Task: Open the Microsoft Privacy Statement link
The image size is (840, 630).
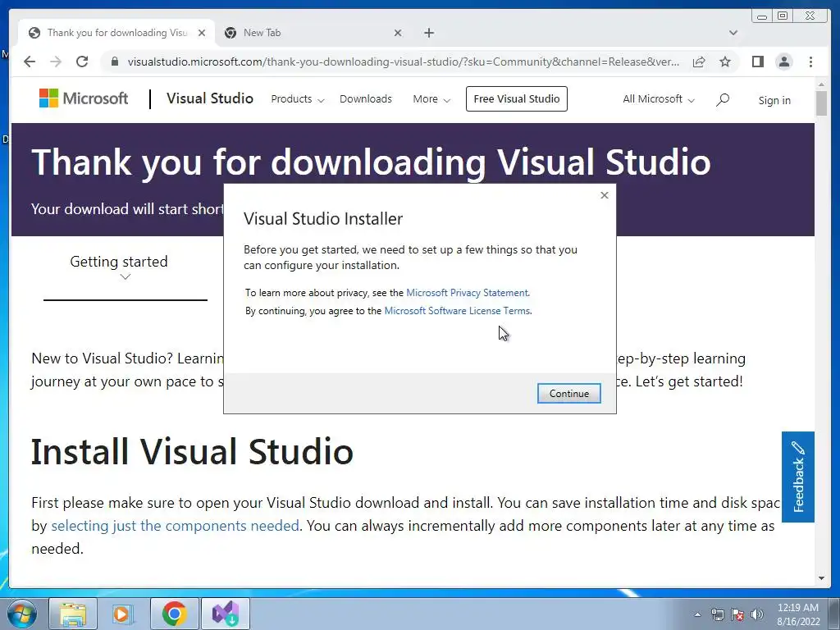Action: point(467,293)
